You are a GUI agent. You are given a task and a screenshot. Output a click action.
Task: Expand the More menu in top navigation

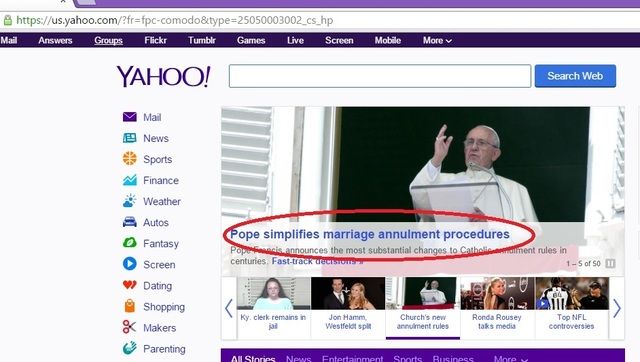(x=437, y=40)
